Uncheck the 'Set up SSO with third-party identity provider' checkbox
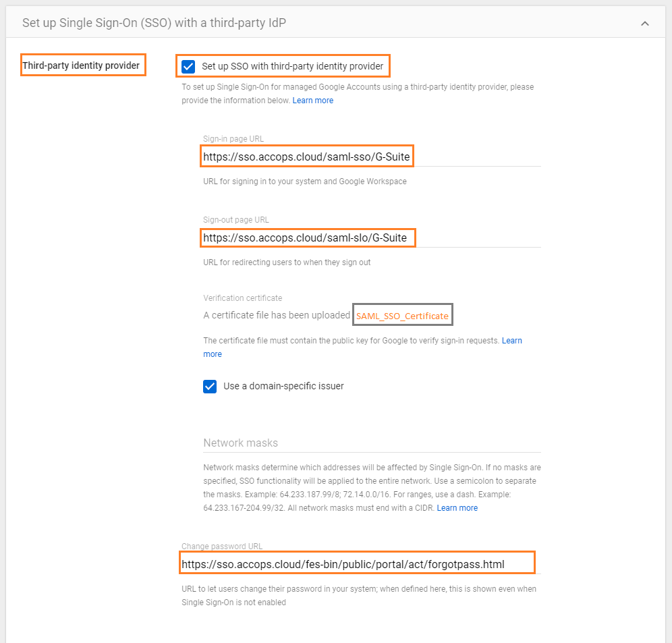This screenshot has height=643, width=672. click(189, 67)
